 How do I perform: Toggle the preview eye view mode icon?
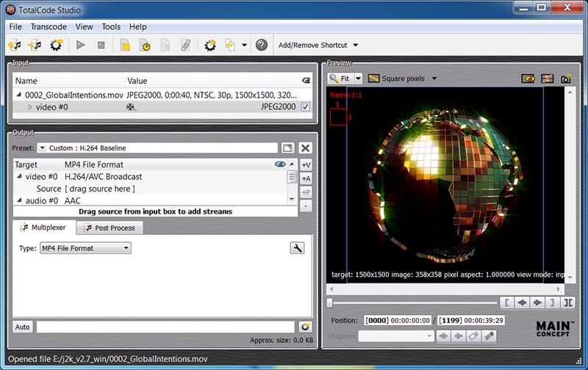click(x=528, y=79)
